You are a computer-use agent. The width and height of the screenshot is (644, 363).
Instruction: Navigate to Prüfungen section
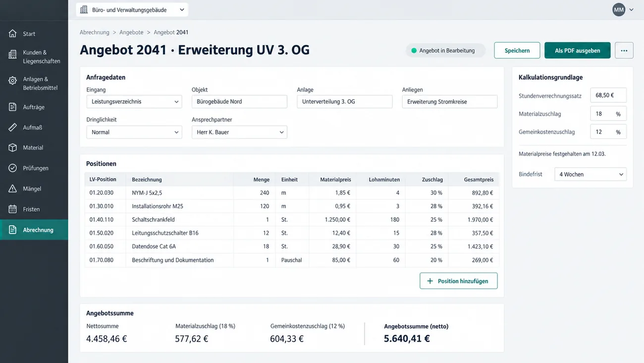tap(34, 168)
